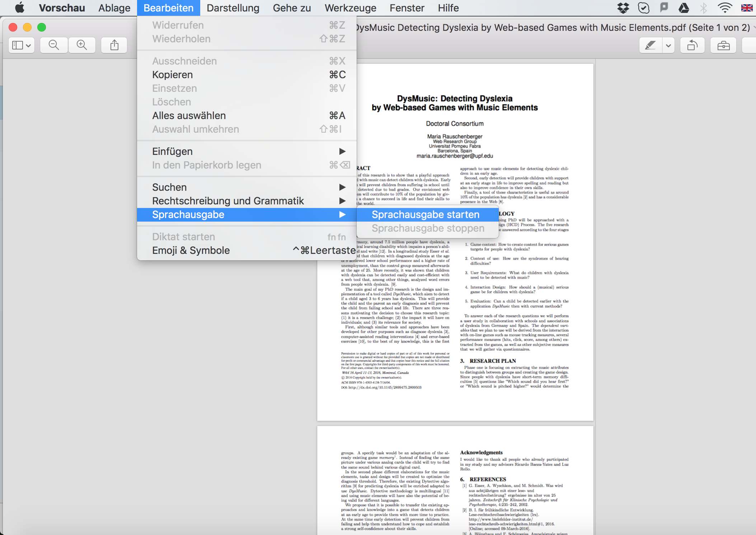
Task: Zoom into the PDF document
Action: click(x=82, y=45)
